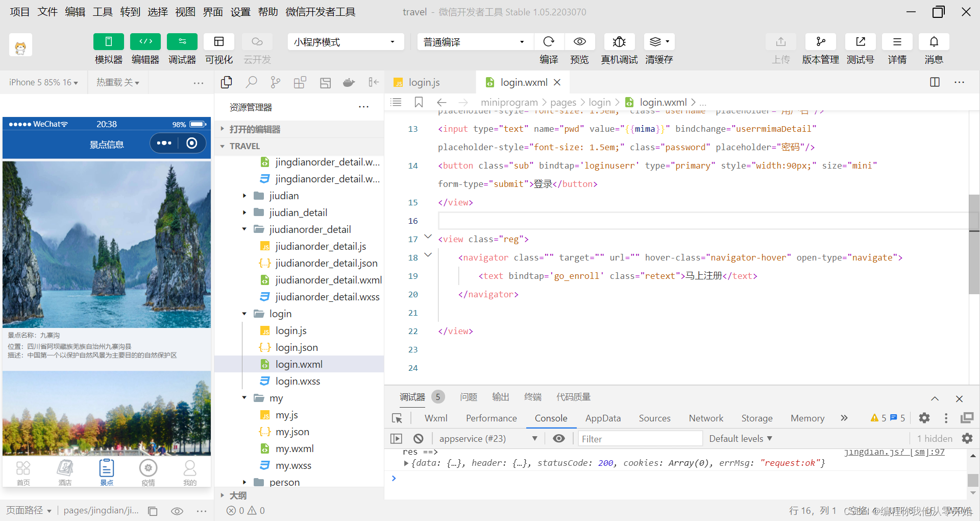Open the iPhone 5 device dropdown
The width and height of the screenshot is (980, 521).
click(43, 82)
